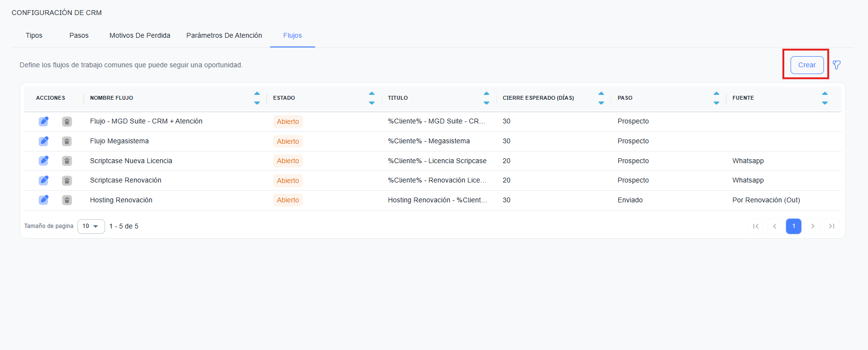Sort by Nombre Flujo column arrows
868x350 pixels.
click(257, 98)
